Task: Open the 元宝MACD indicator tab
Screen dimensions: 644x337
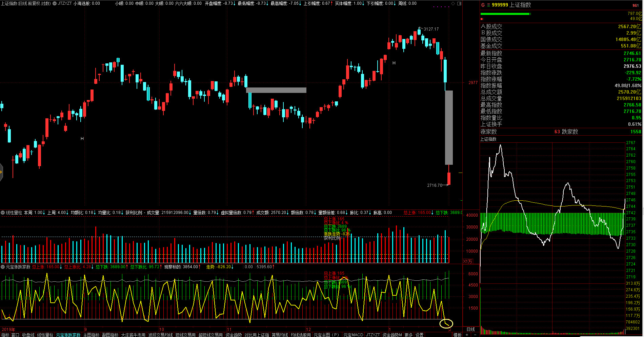Action: pos(353,335)
